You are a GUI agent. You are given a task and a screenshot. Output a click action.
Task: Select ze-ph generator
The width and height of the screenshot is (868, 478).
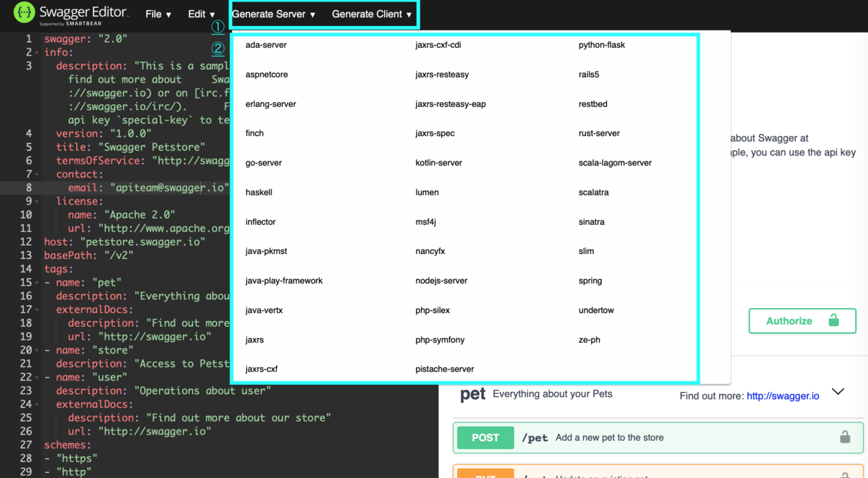pyautogui.click(x=590, y=340)
